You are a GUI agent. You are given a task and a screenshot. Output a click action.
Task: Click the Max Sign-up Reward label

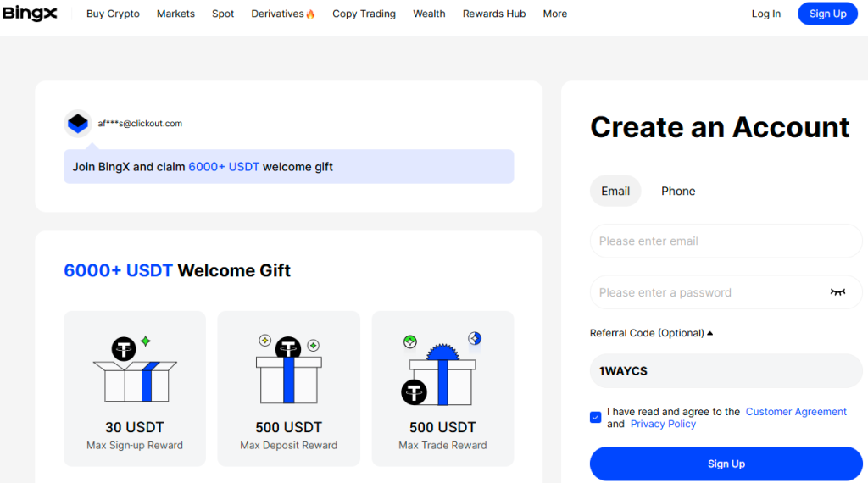pos(135,446)
